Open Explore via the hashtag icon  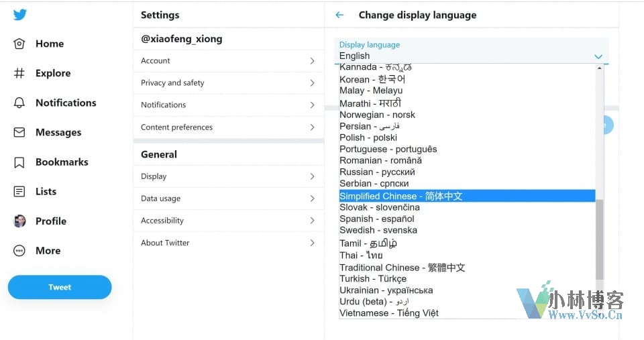click(19, 73)
